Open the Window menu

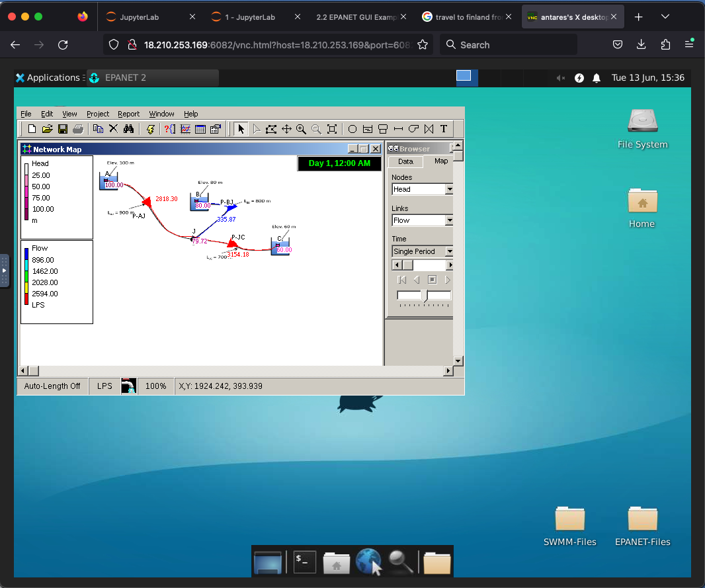(x=161, y=114)
